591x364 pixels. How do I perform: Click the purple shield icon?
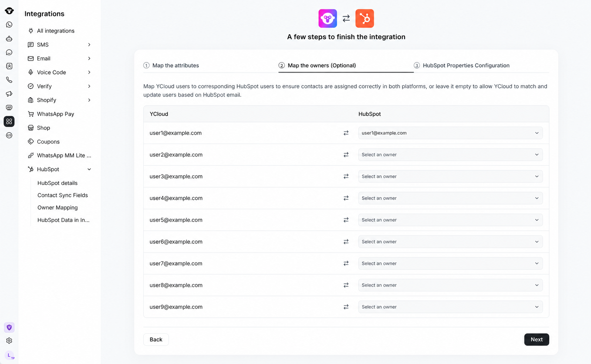point(9,327)
